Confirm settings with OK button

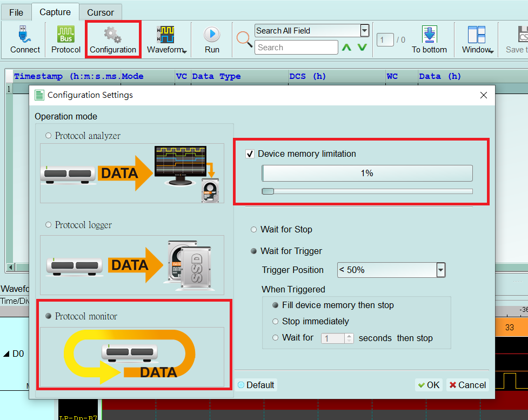(429, 385)
